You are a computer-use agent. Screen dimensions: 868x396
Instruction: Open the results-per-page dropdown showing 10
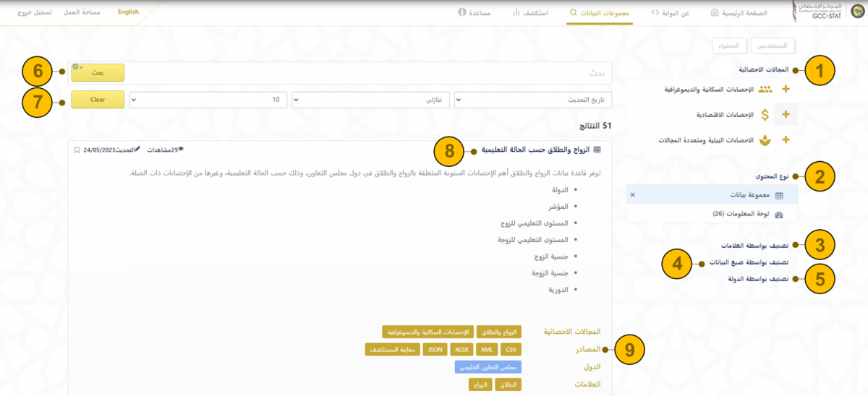click(x=208, y=99)
